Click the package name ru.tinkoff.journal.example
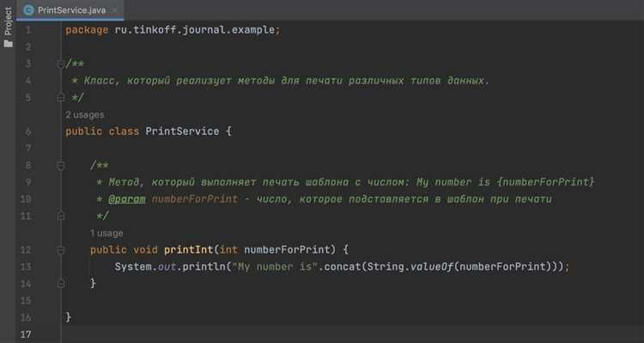644x343 pixels. (195, 30)
